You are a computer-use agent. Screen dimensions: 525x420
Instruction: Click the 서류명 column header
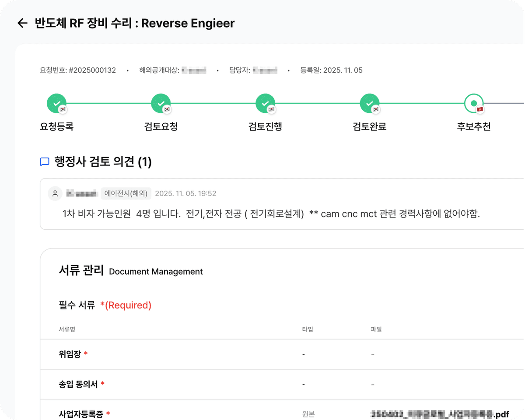[67, 329]
